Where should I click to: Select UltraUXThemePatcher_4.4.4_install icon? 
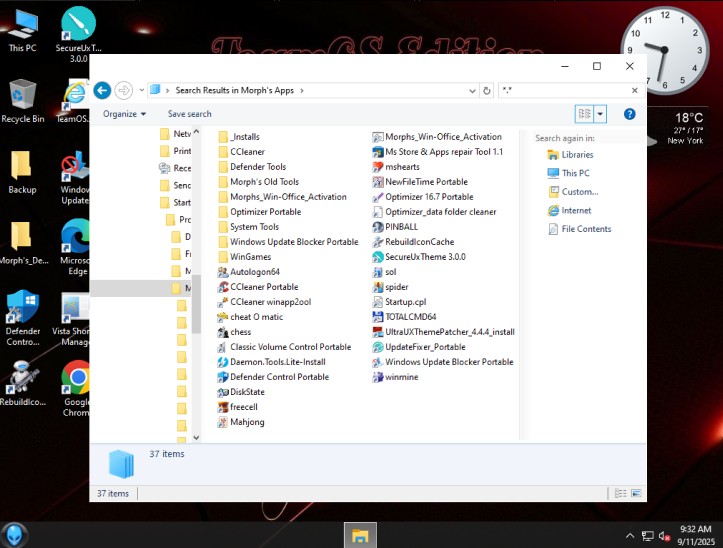coord(378,332)
